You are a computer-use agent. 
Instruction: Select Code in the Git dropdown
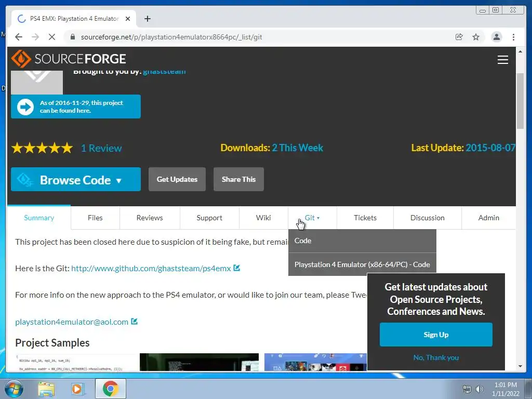362,241
